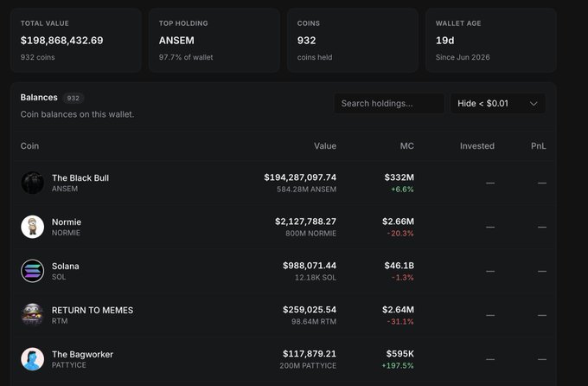The image size is (588, 386).
Task: Sort by the Coin column header
Action: (x=29, y=146)
